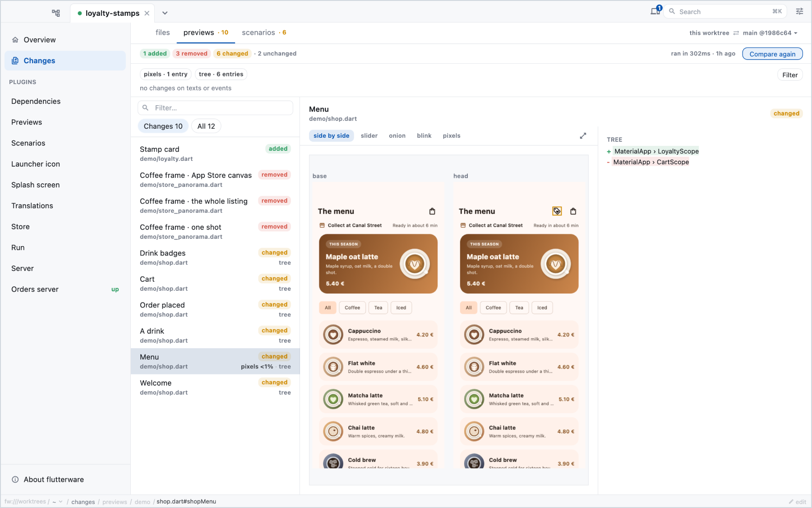
Task: Open the notifications icon with badge
Action: [655, 11]
